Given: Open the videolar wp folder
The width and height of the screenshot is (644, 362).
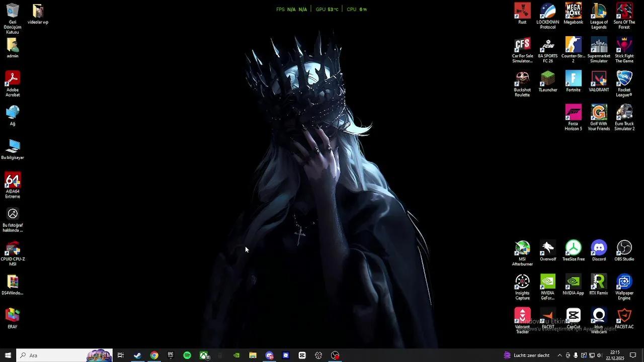Looking at the screenshot, I should [x=38, y=14].
